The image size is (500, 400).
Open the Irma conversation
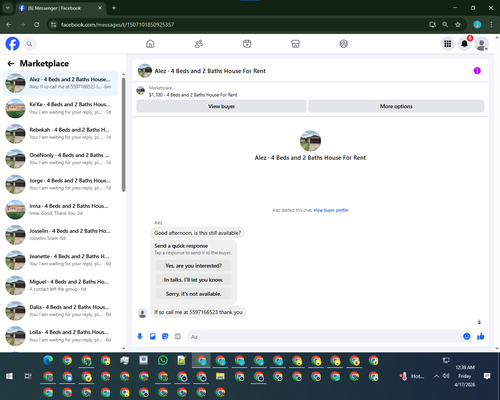point(60,210)
